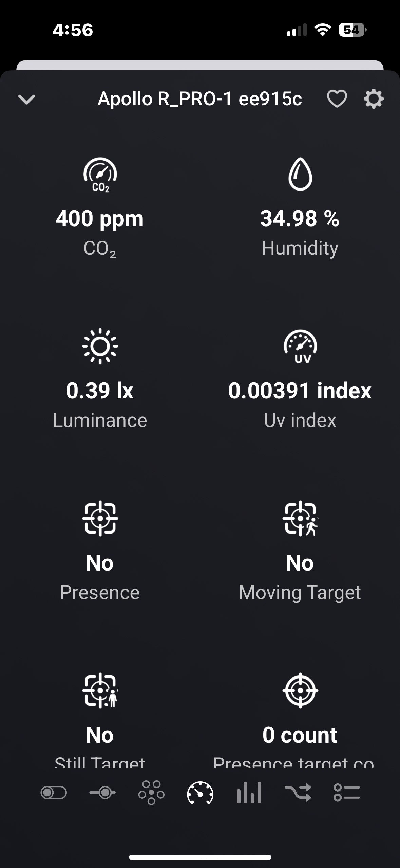Select the sensors gauge tab
The image size is (400, 868).
(x=200, y=793)
